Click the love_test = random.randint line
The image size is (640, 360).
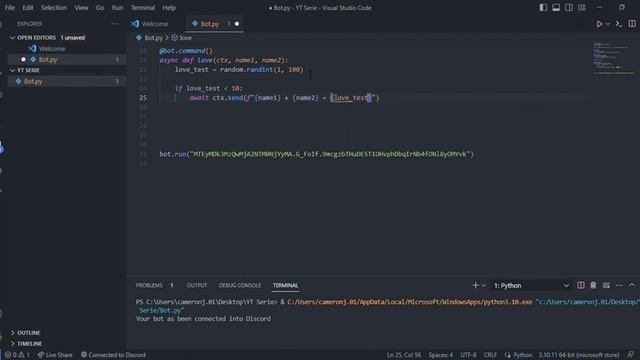(239, 70)
